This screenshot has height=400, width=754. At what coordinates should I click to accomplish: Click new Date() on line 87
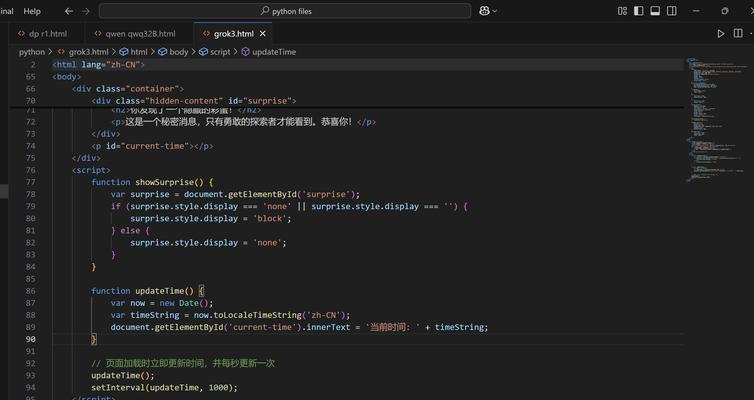186,303
